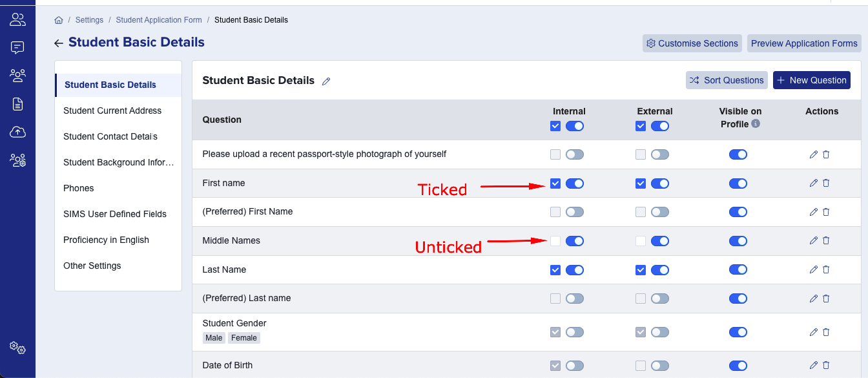Click the home icon in breadcrumb
The image size is (868, 378).
click(59, 20)
